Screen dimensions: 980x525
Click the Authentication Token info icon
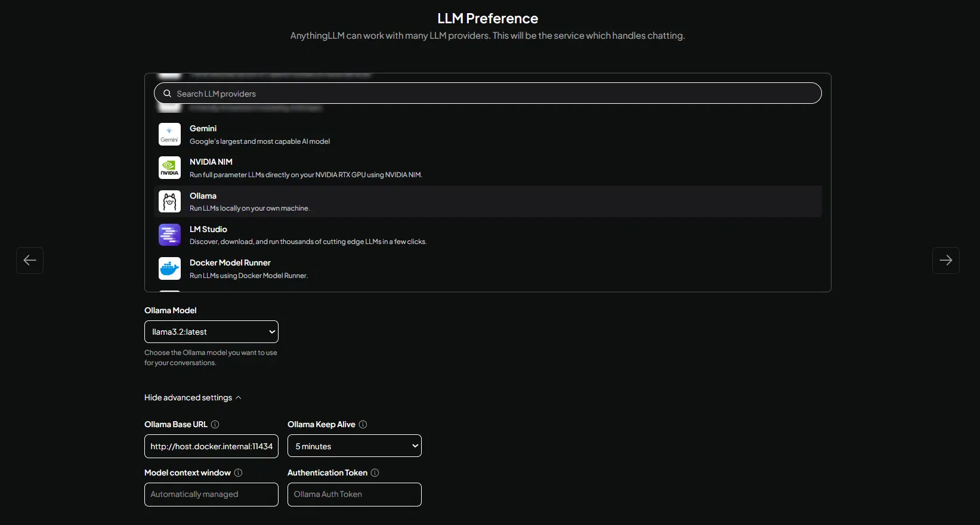coord(375,472)
